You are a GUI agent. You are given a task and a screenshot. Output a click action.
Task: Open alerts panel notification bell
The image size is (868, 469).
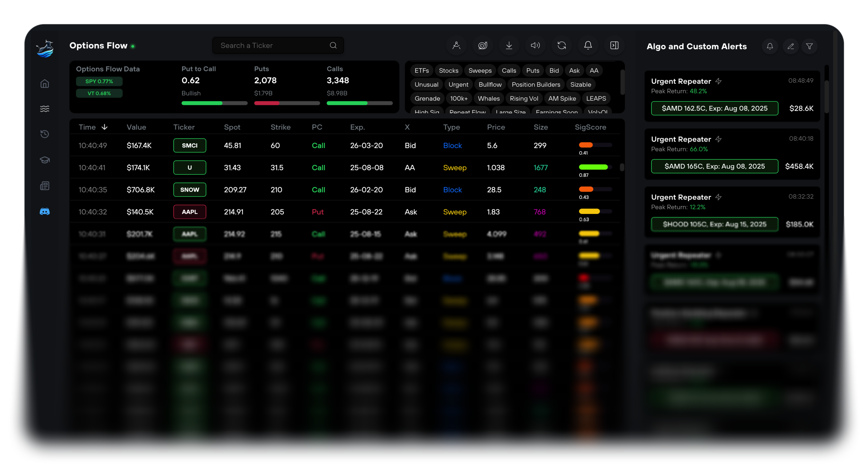click(x=770, y=47)
